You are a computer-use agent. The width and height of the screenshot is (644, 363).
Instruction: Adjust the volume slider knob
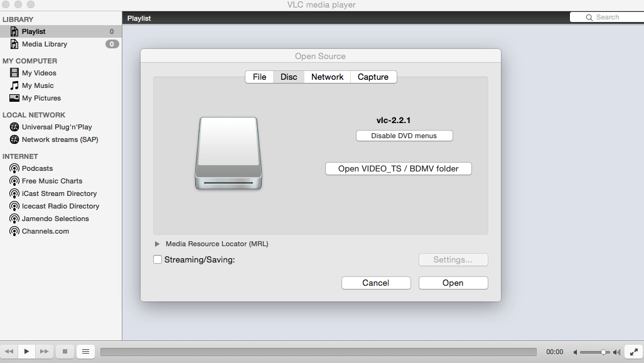[x=603, y=352]
